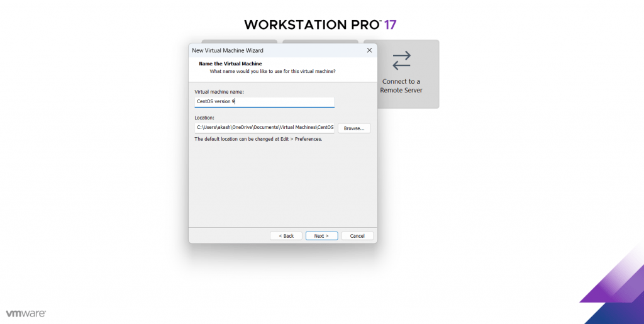Click the Connect to a Remote Server arrows icon
644x324 pixels.
[401, 60]
